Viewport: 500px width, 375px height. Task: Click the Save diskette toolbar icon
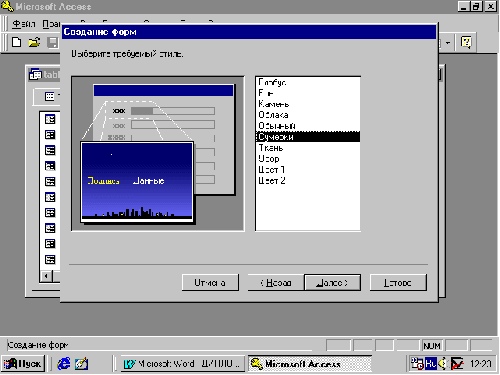coord(52,42)
